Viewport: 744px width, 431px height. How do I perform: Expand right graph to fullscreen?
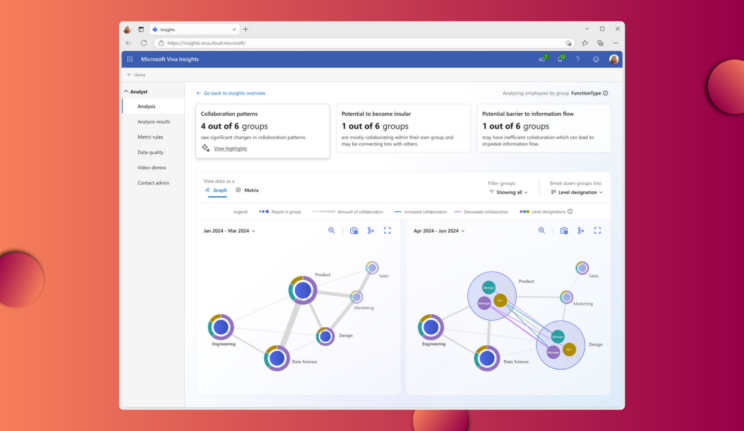coord(597,231)
